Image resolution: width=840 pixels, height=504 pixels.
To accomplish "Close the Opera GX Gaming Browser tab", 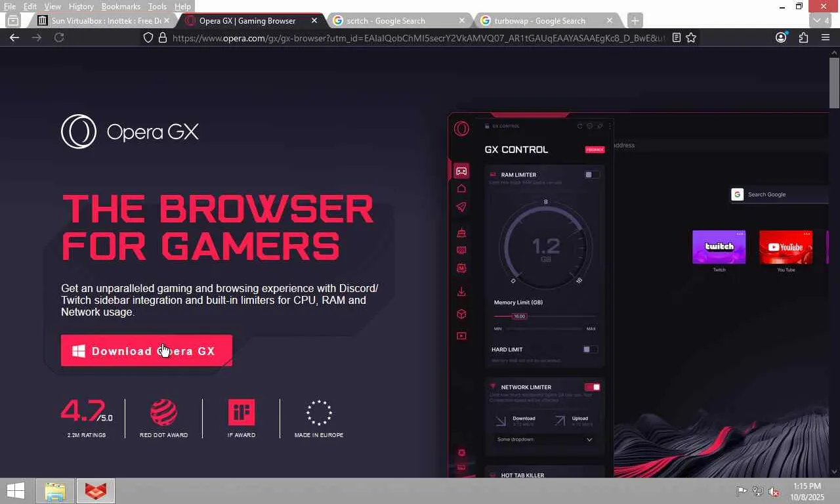I will click(x=314, y=20).
